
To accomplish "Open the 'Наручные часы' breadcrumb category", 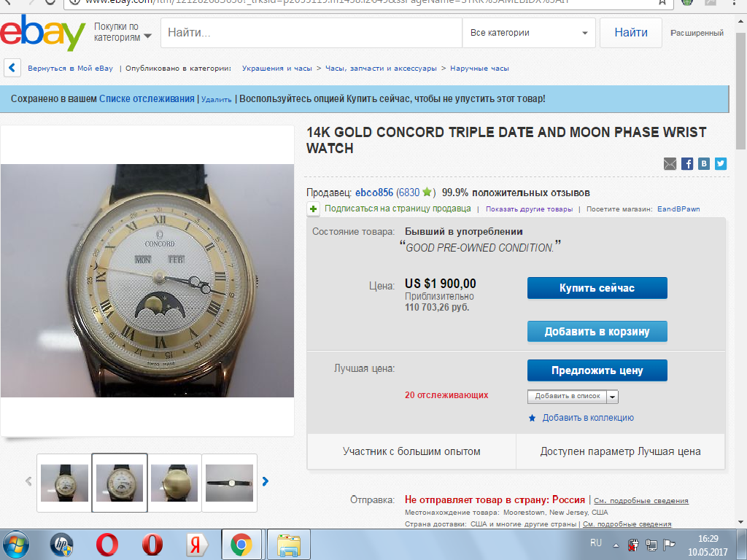I will (479, 68).
